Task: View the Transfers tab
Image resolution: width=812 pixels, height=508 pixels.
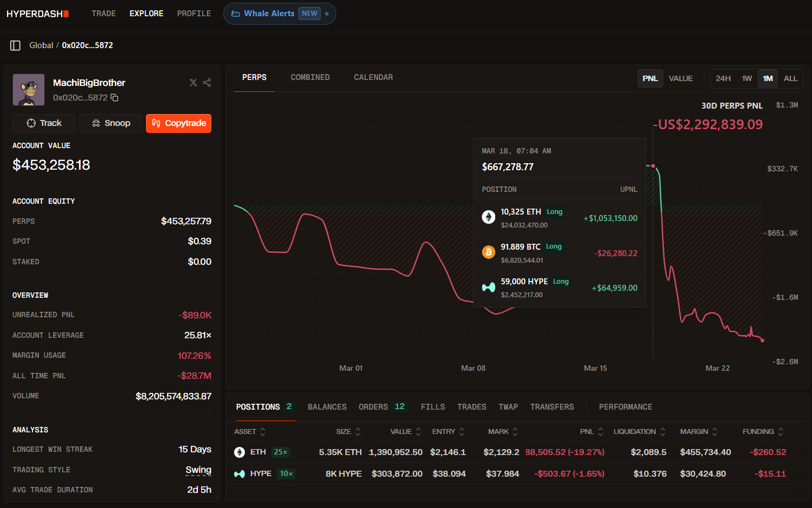Action: pos(552,407)
